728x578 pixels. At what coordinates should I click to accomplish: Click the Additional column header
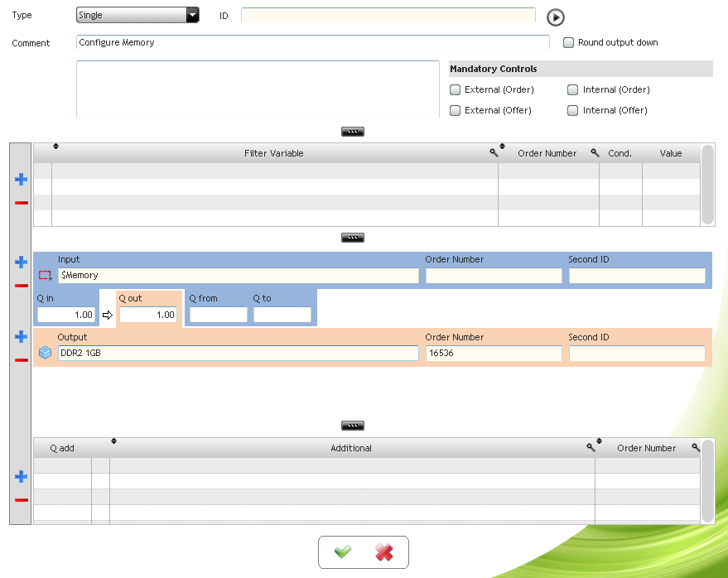click(x=351, y=448)
